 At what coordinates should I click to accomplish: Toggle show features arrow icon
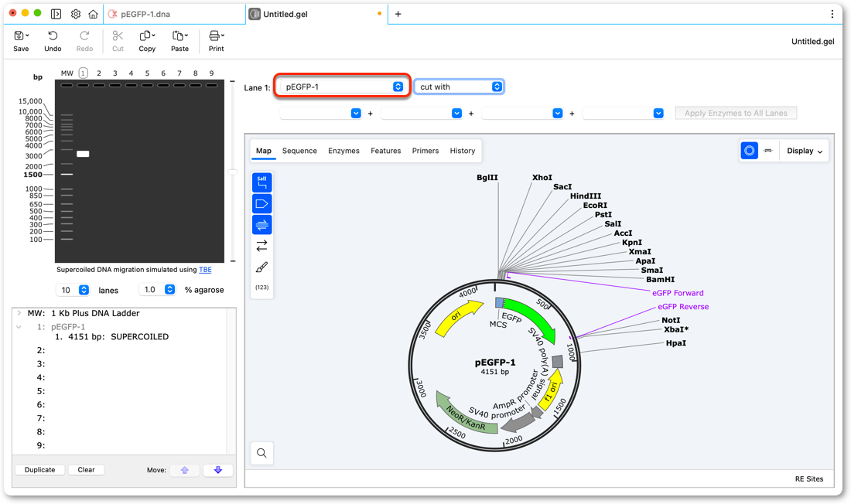262,203
